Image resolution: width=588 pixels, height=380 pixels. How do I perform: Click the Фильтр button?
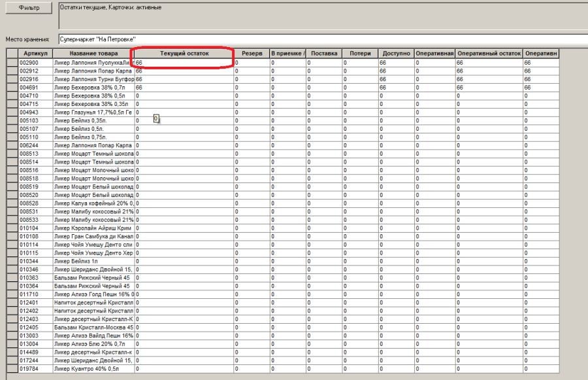tap(29, 7)
